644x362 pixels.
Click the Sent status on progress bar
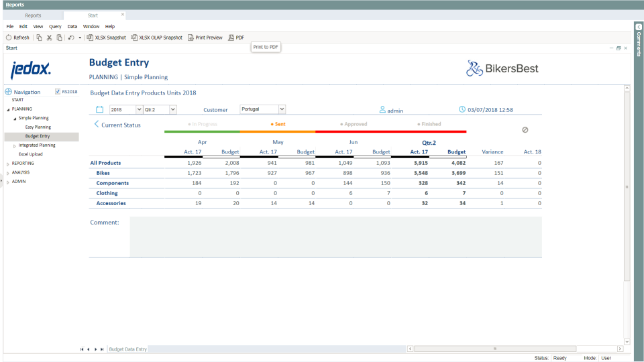click(x=278, y=124)
